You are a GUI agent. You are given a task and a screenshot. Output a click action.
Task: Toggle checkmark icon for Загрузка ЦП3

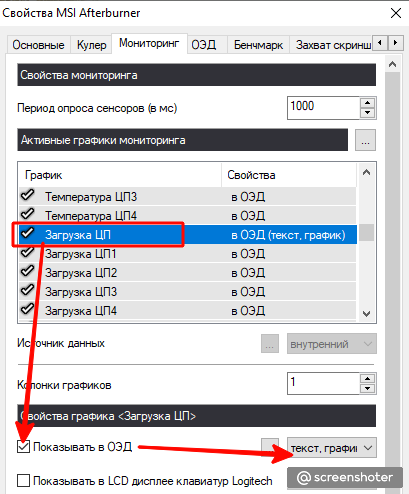(x=28, y=290)
